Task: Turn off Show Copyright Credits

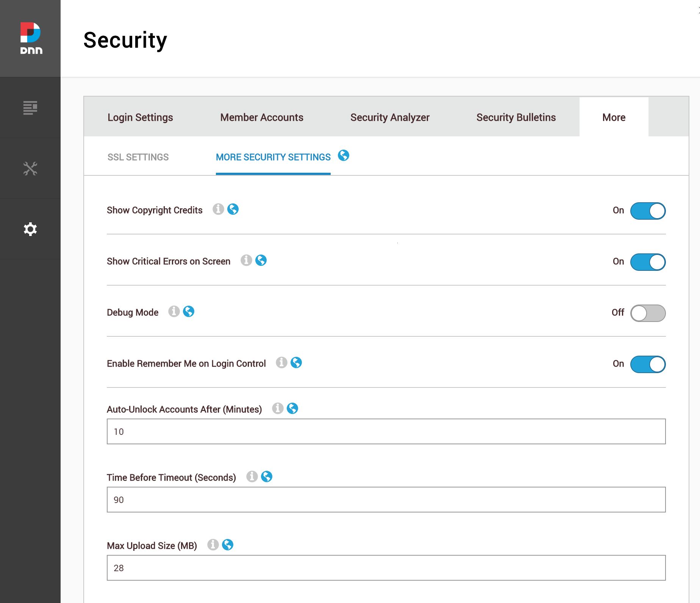Action: coord(647,211)
